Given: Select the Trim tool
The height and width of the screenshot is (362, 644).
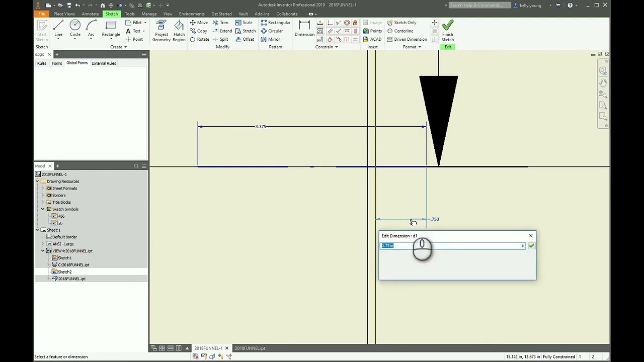Looking at the screenshot, I should click(x=220, y=23).
